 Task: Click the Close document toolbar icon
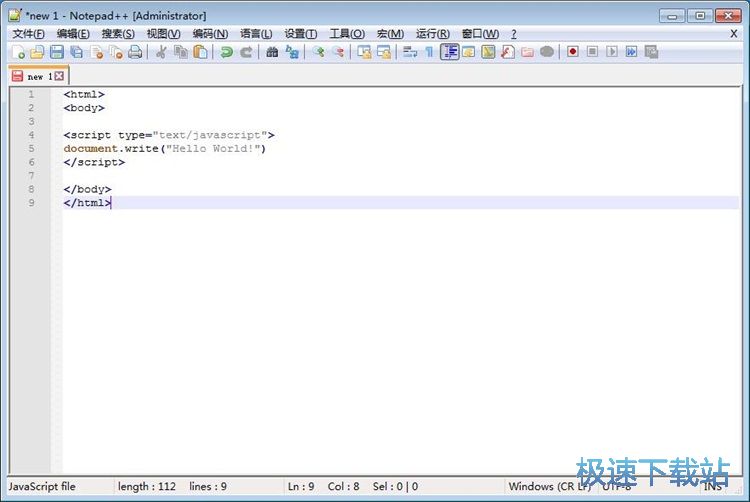(97, 52)
